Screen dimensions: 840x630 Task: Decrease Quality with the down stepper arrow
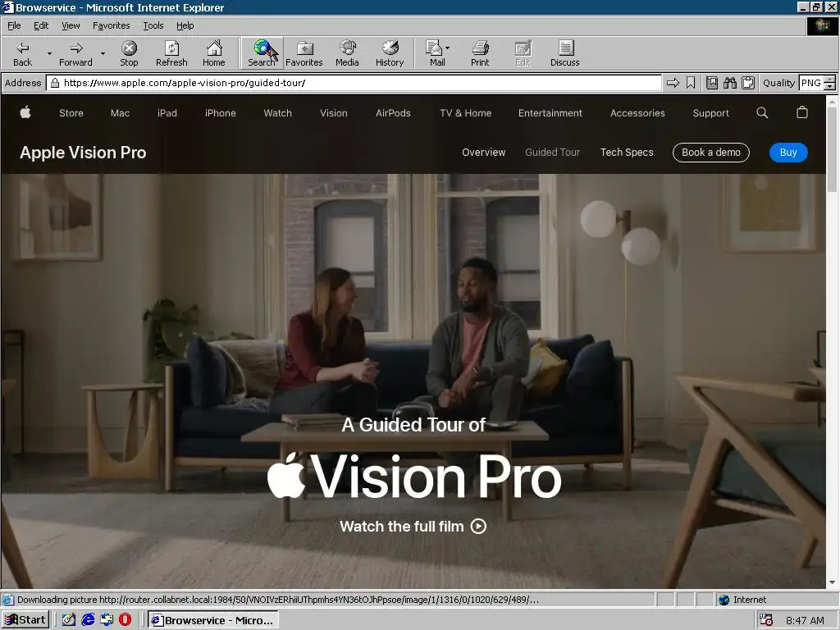click(x=830, y=86)
